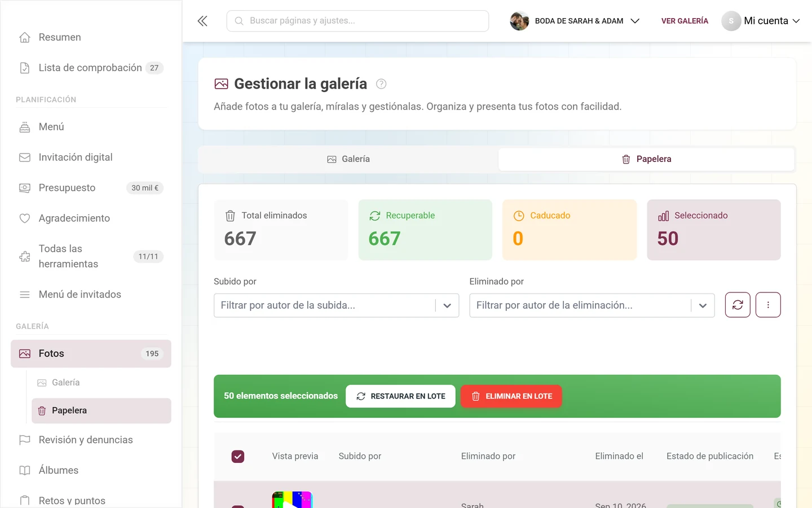Viewport: 812px width, 508px height.
Task: Click the Resumen home icon in sidebar
Action: [x=25, y=37]
